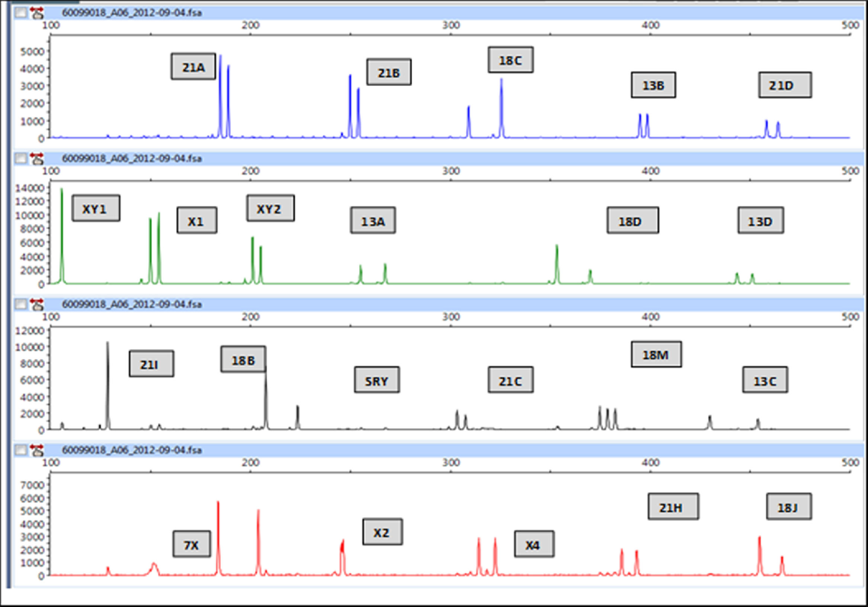The image size is (868, 607).
Task: Tick the checkbox of the red trace panel
Action: point(21,450)
